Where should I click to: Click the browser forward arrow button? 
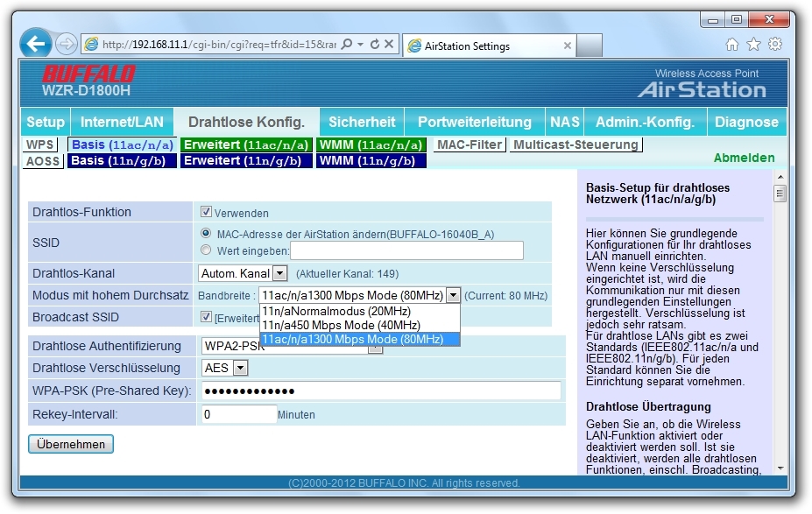pyautogui.click(x=67, y=44)
